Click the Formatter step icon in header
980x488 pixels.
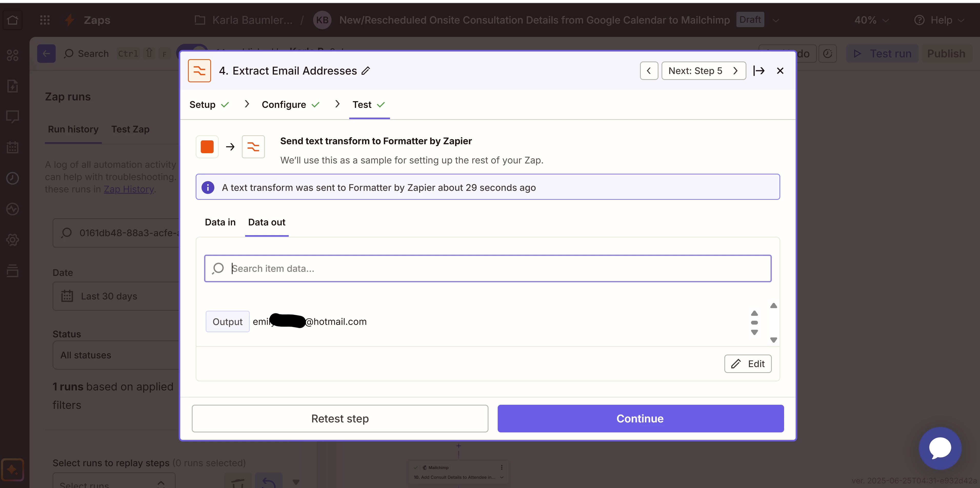pos(199,71)
